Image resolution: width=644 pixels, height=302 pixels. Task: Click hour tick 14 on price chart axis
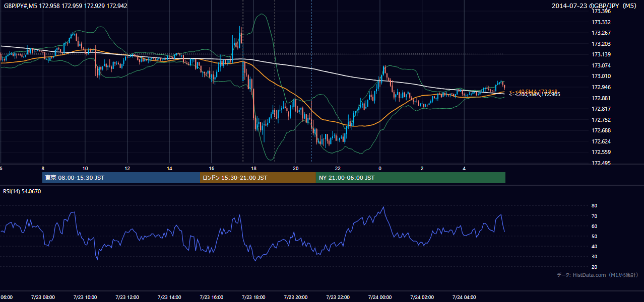click(x=169, y=168)
